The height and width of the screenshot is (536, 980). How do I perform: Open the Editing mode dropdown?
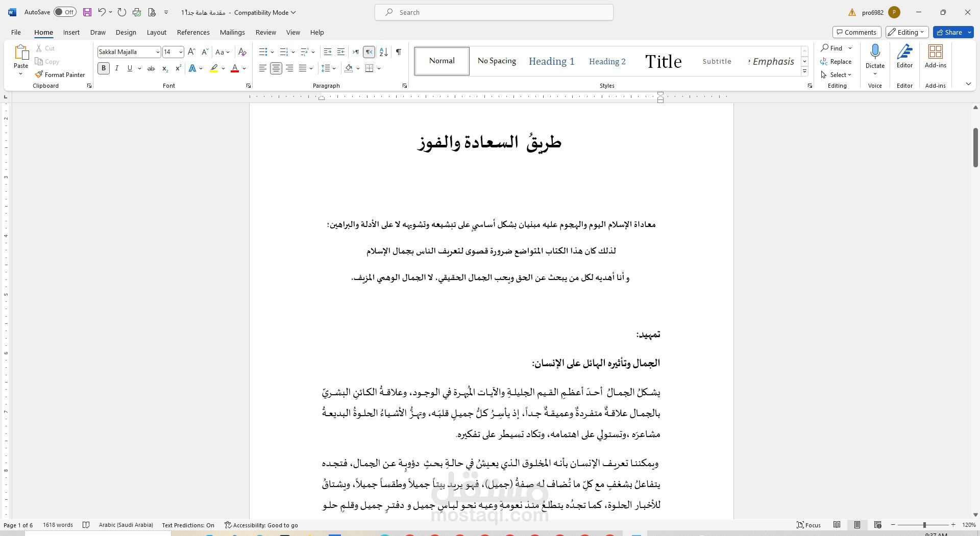(906, 32)
